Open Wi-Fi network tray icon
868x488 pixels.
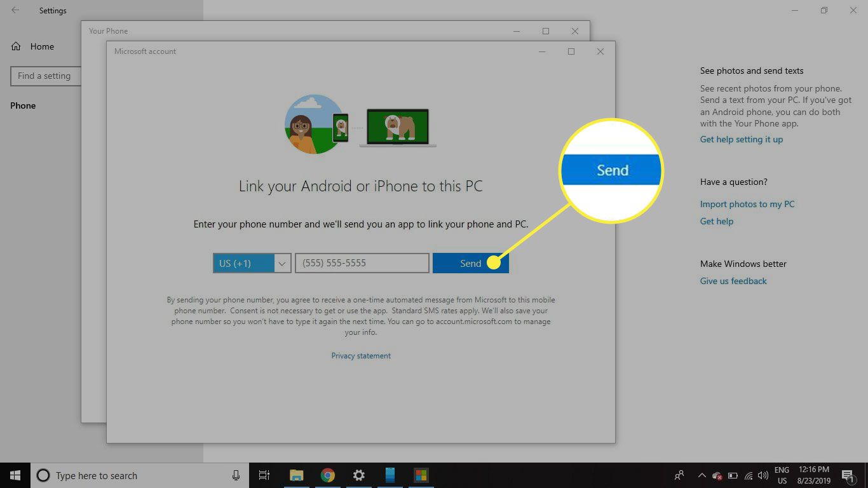(748, 475)
